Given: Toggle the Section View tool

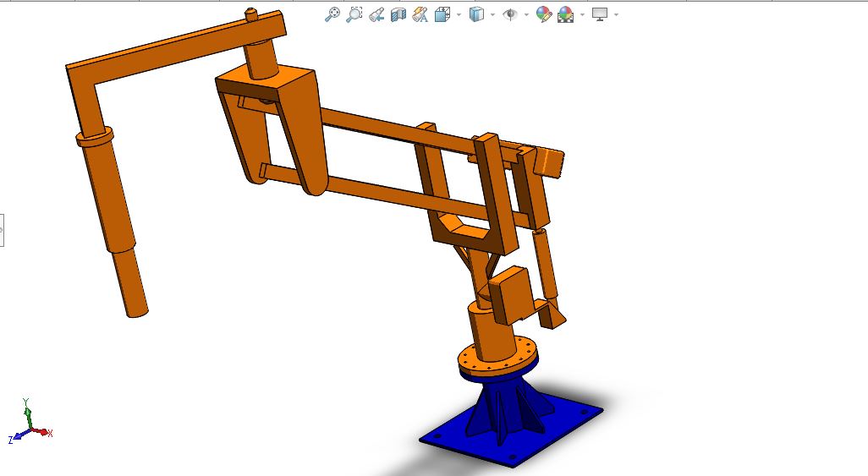Looking at the screenshot, I should (x=398, y=14).
